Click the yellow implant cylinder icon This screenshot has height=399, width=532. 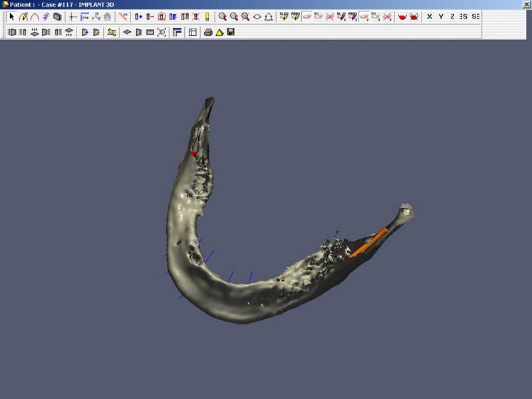pyautogui.click(x=207, y=16)
